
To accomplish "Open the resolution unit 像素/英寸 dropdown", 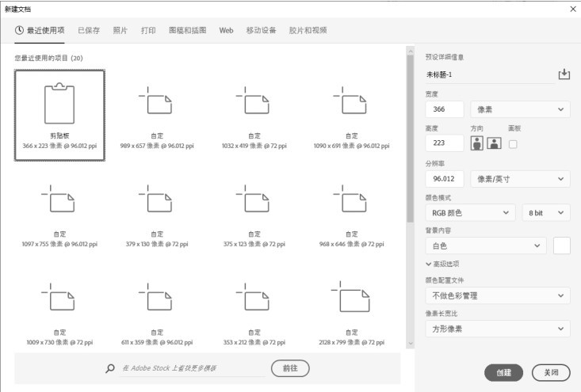I will pos(520,179).
